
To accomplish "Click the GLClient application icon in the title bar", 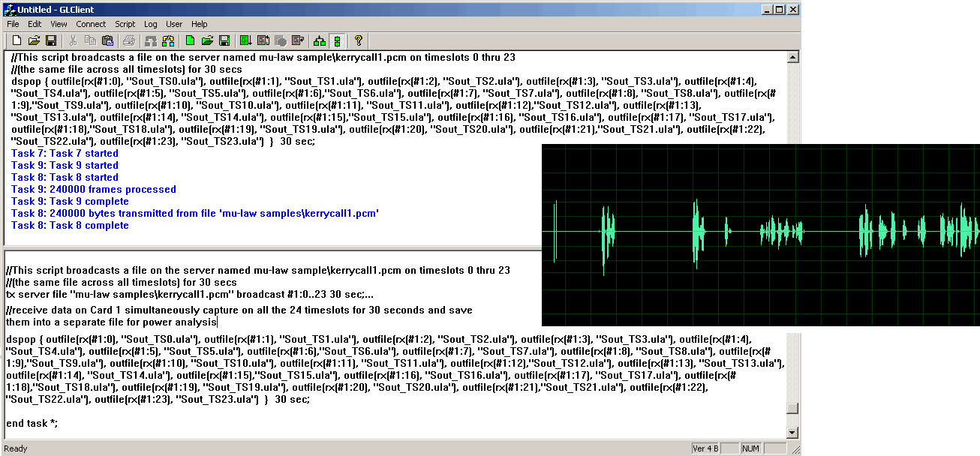I will coord(9,9).
